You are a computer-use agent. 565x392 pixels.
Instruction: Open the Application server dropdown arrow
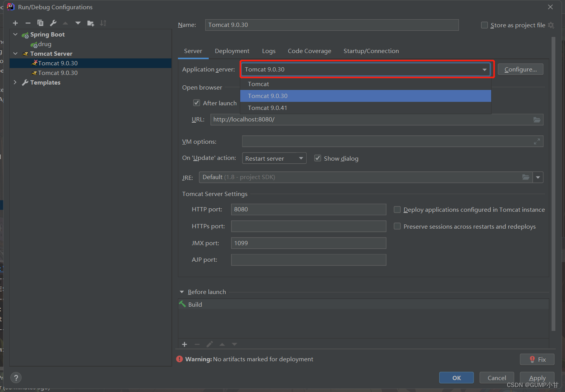click(x=484, y=70)
